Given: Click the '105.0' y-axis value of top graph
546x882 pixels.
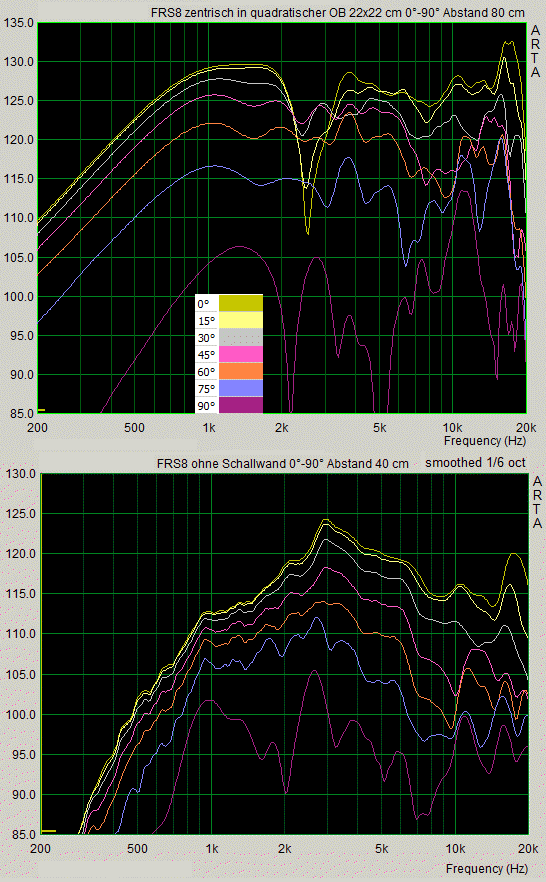Looking at the screenshot, I should 19,258.
